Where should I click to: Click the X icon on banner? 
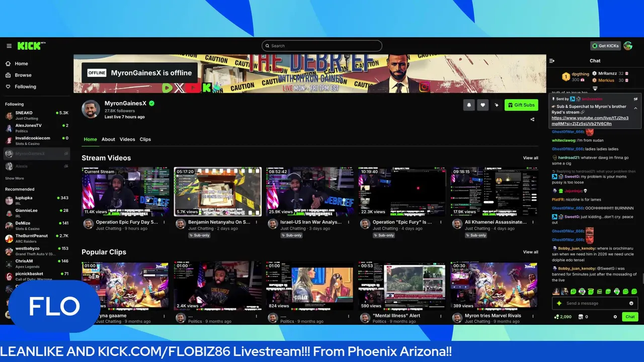(x=180, y=88)
